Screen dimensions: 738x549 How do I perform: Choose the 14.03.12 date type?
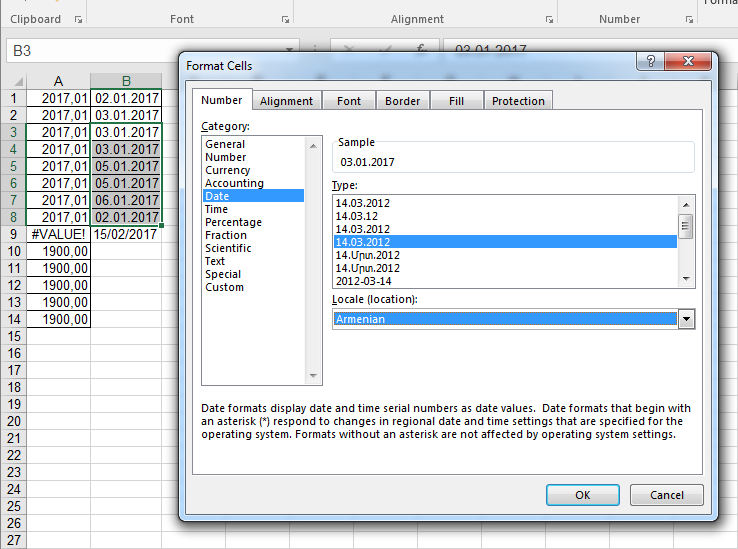pyautogui.click(x=505, y=216)
